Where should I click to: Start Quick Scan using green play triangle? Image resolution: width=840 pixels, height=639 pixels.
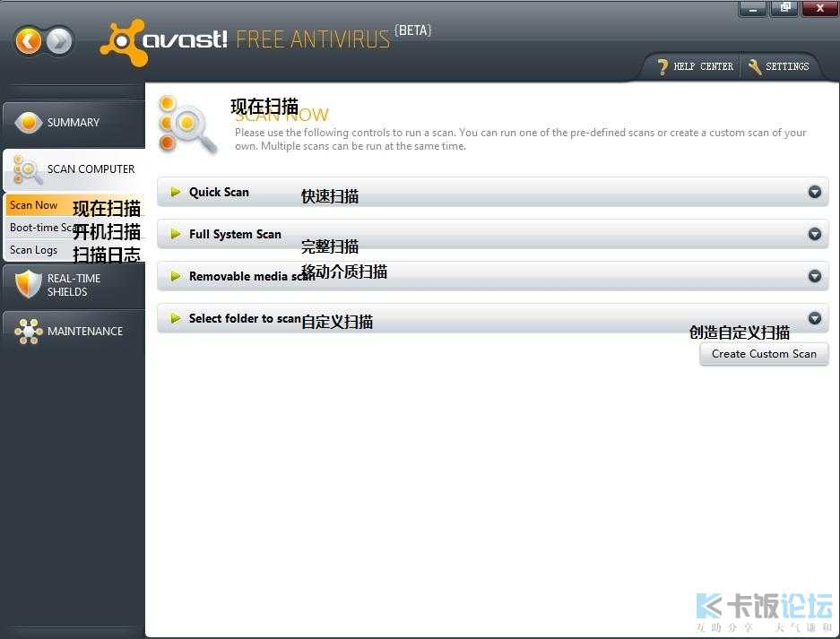(176, 192)
